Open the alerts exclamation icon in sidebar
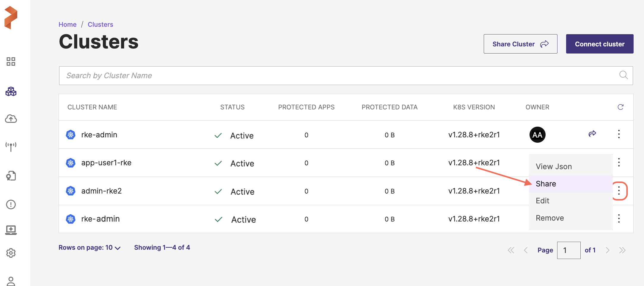Screen dimensions: 644x286 tap(11, 205)
